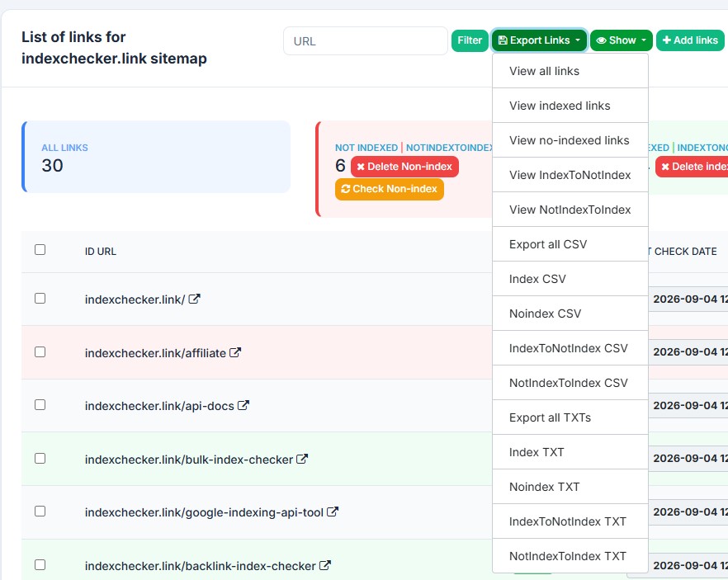
Task: Check the box for bulk-index-checker row
Action: point(40,459)
